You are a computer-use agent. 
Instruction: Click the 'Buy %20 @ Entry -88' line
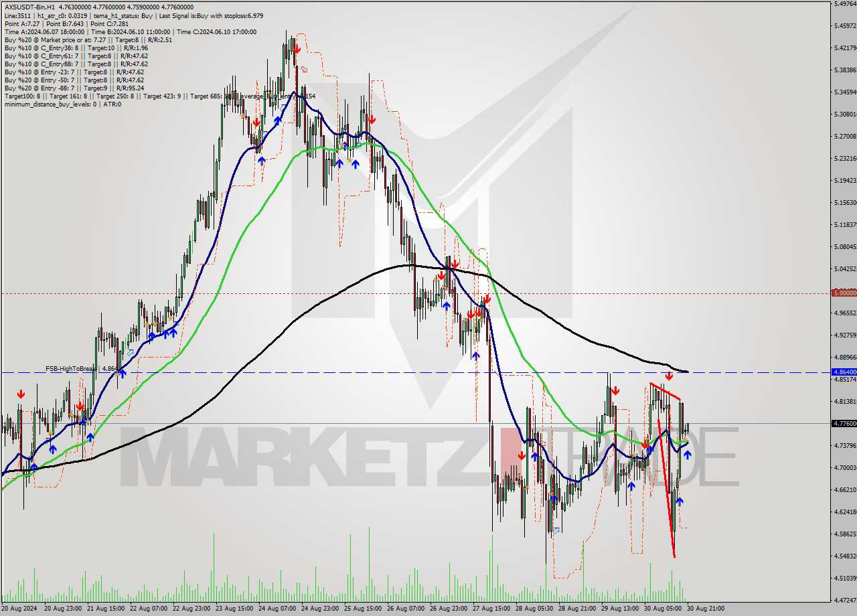tap(74, 88)
